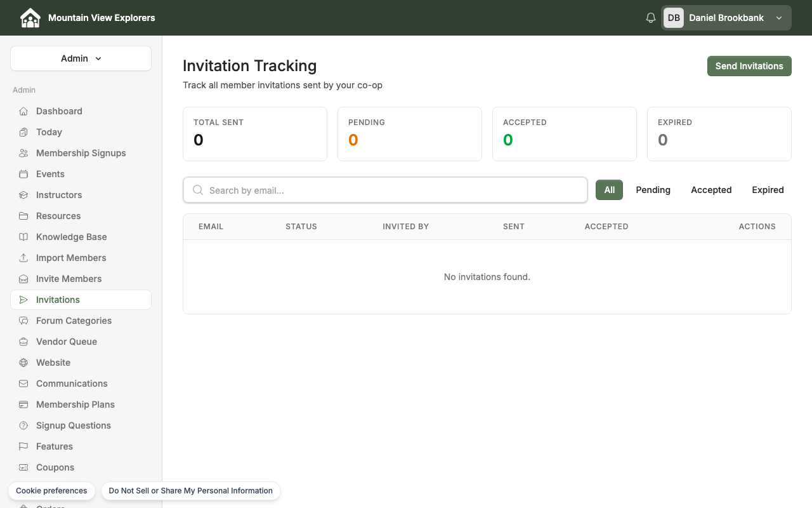This screenshot has width=812, height=508.
Task: Expand the Daniel Brookbank user menu
Action: [x=726, y=18]
